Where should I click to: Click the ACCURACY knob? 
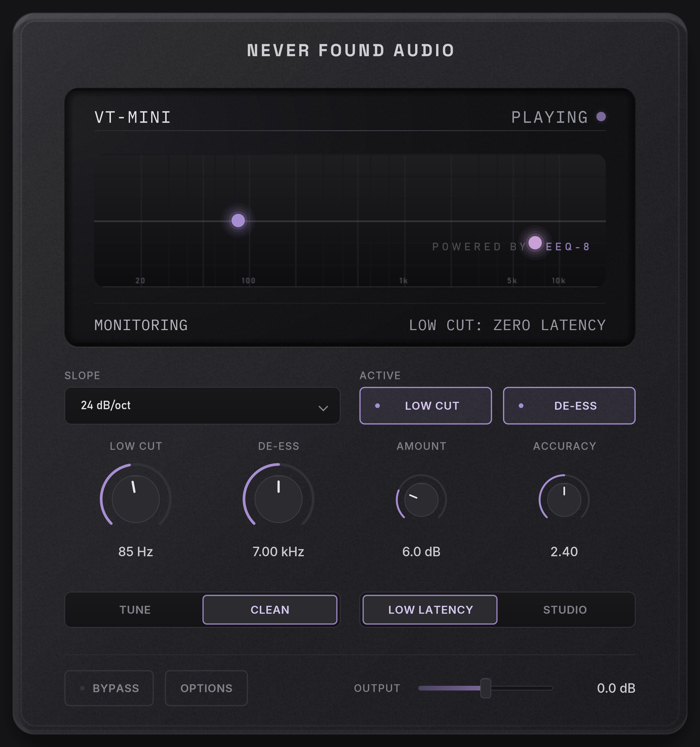coord(564,499)
